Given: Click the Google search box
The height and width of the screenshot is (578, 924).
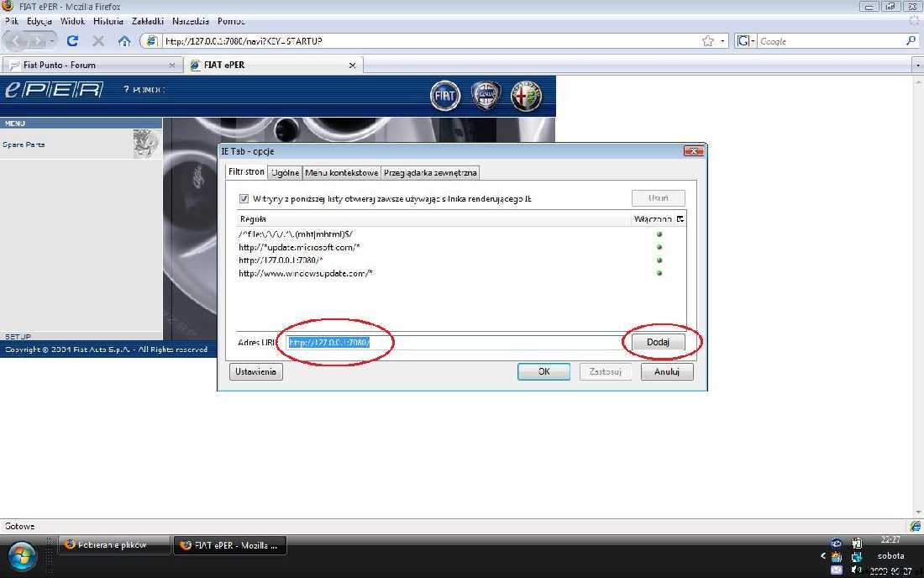Looking at the screenshot, I should pyautogui.click(x=831, y=41).
